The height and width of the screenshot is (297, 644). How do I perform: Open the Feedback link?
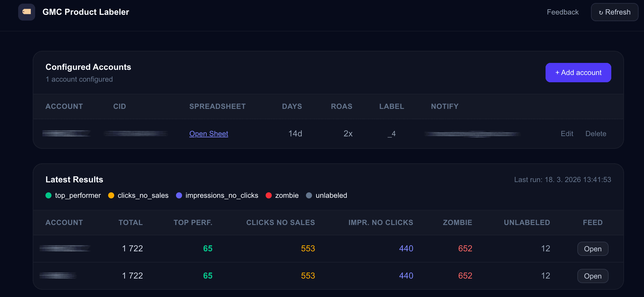coord(563,12)
